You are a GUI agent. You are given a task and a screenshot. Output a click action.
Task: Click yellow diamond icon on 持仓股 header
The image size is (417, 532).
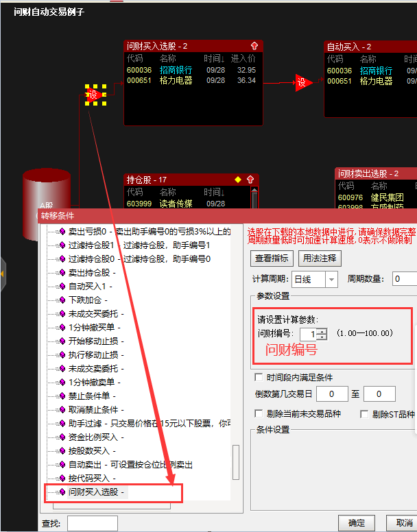click(x=238, y=180)
